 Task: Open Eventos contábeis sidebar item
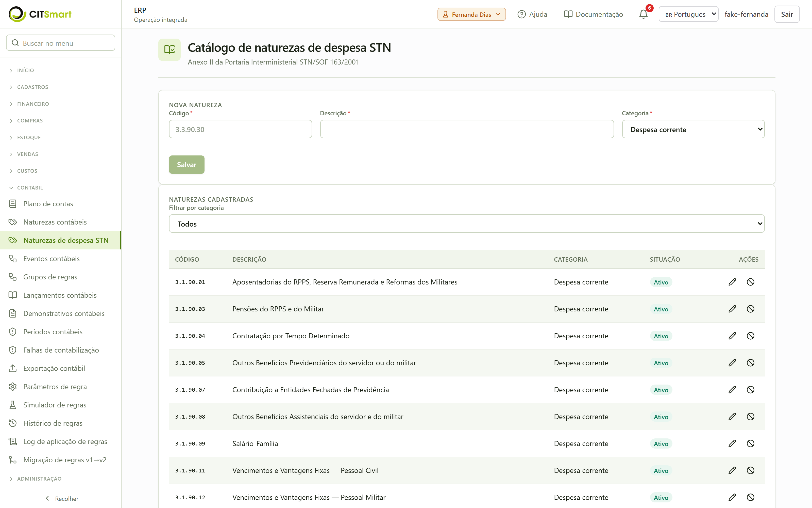click(x=60, y=258)
